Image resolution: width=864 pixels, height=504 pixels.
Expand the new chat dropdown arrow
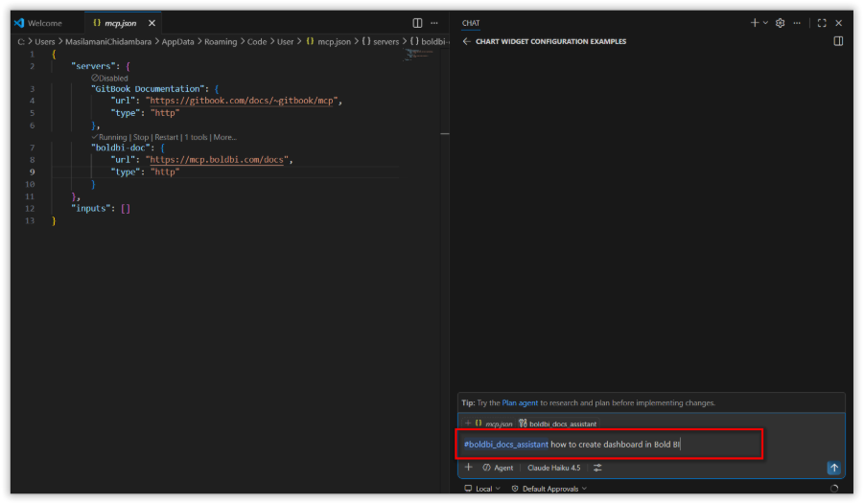coord(765,23)
